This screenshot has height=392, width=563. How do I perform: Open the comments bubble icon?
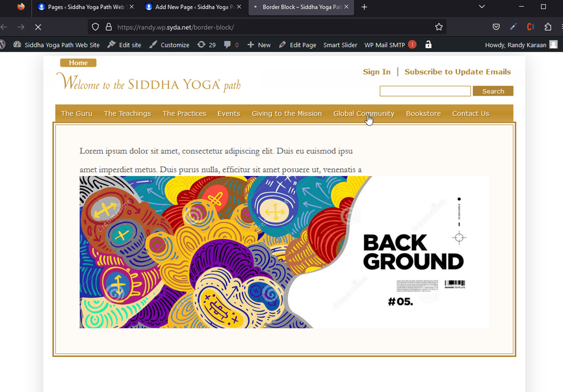(x=231, y=45)
